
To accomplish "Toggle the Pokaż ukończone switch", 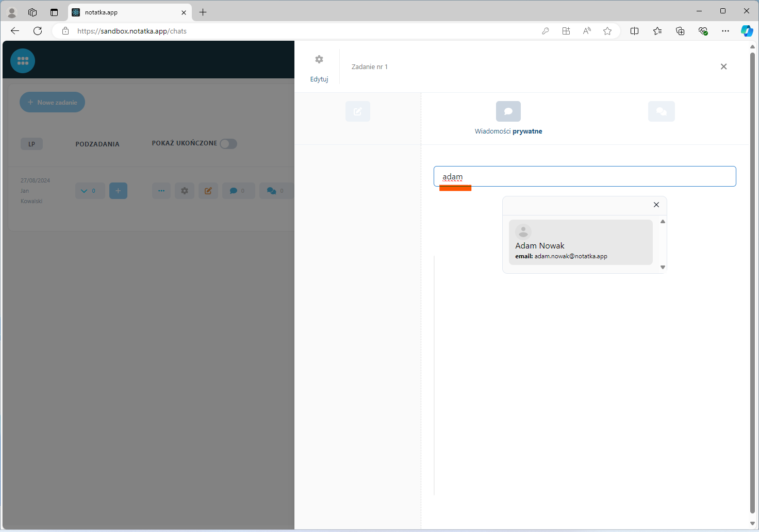I will tap(228, 144).
